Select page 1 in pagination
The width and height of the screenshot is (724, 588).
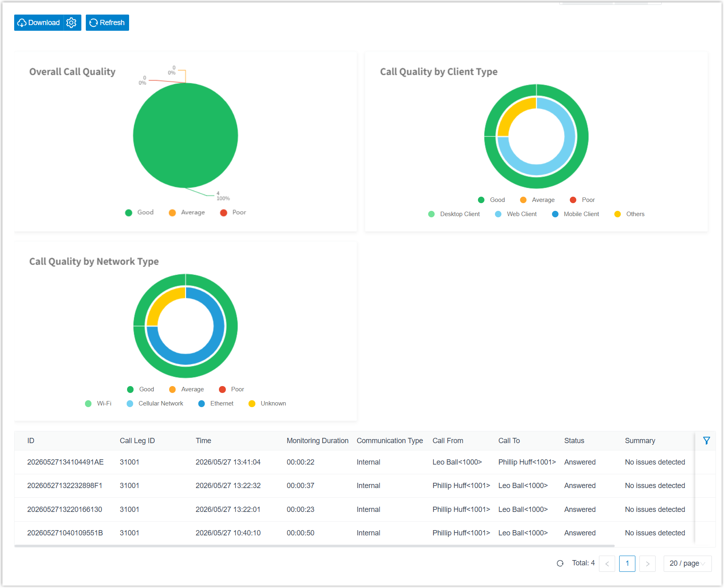pos(627,564)
